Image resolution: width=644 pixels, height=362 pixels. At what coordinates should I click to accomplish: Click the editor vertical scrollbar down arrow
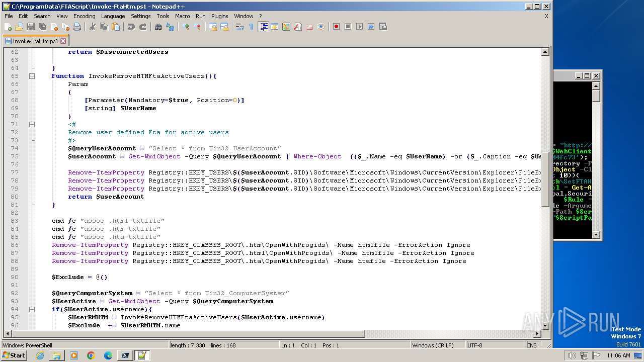coord(545,325)
